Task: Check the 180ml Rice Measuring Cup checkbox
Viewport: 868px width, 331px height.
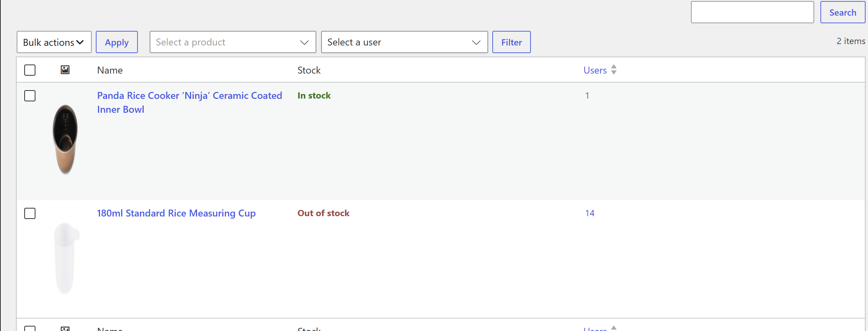Action: click(30, 213)
